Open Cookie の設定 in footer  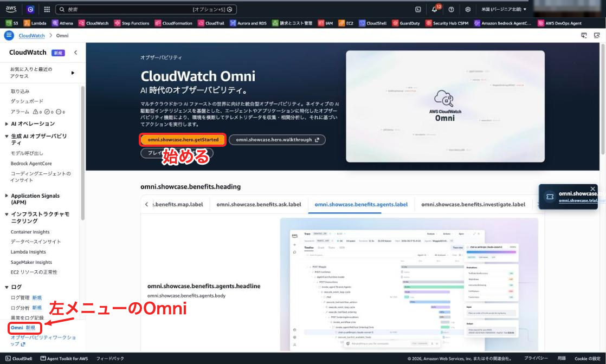588,359
